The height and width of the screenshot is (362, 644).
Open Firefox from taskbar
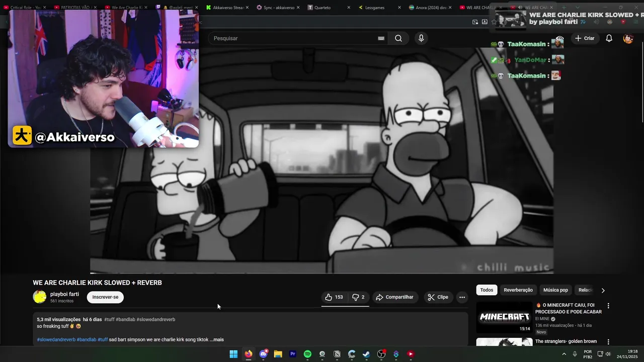point(249,354)
